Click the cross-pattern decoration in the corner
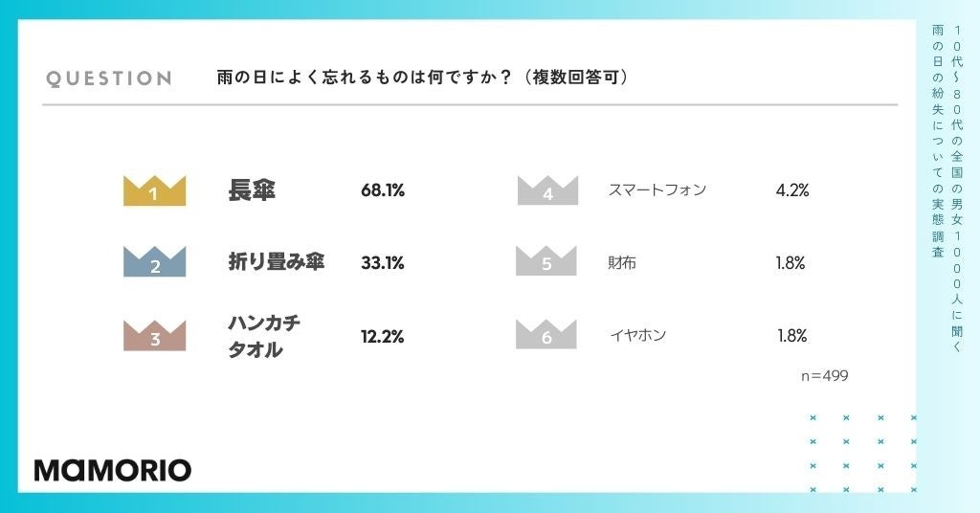The image size is (980, 513). point(863,454)
